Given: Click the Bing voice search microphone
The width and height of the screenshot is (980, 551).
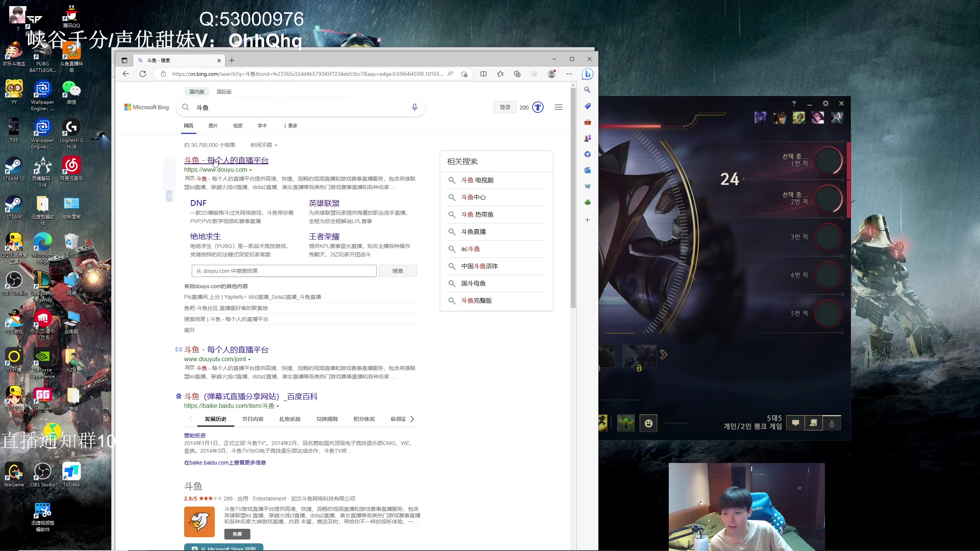Looking at the screenshot, I should point(415,107).
